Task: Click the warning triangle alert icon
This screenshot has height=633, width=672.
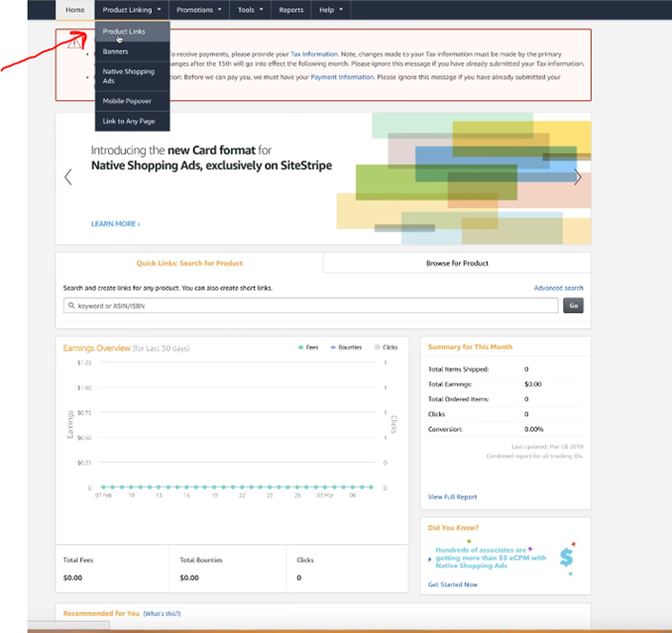Action: (74, 42)
